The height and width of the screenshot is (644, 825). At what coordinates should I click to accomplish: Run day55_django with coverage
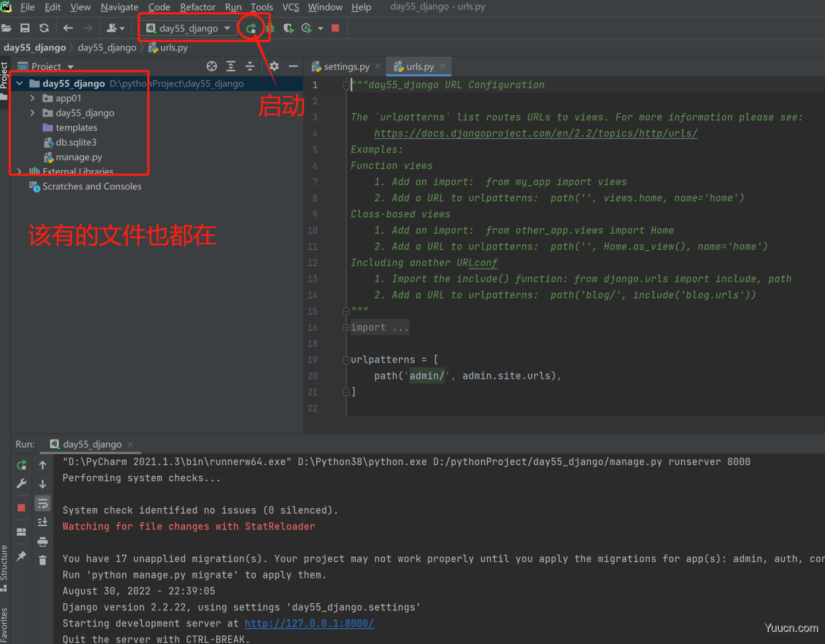coord(288,28)
